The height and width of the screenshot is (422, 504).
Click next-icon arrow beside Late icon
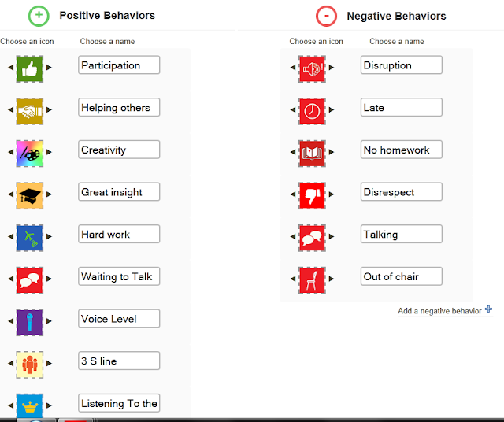[x=332, y=111]
